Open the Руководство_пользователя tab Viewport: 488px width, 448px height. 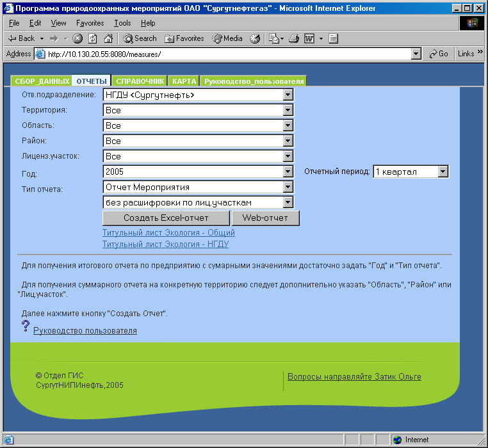coord(254,81)
